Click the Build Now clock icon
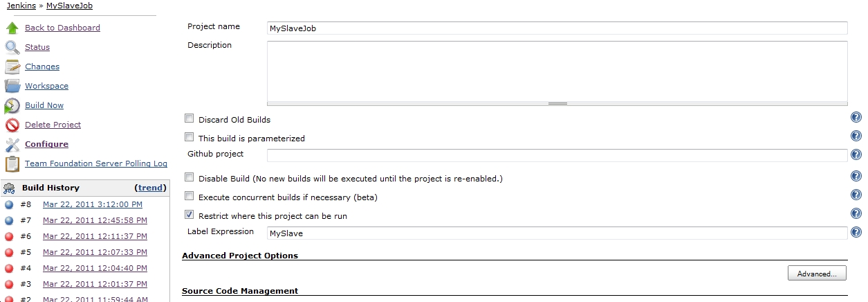 (x=12, y=106)
